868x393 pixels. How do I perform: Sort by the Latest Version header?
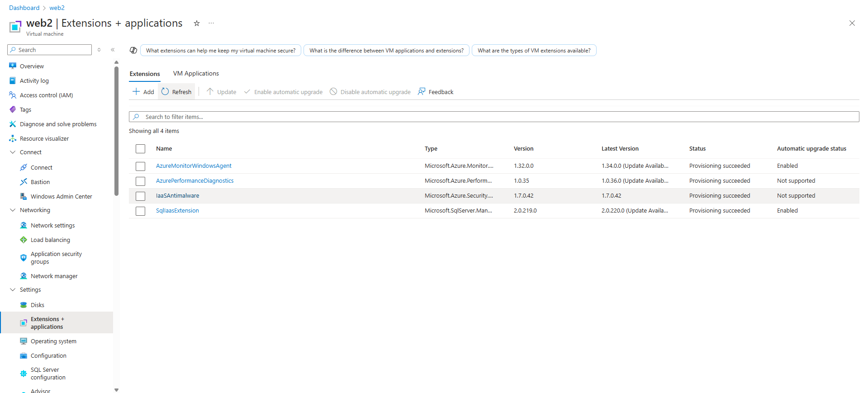[x=620, y=149]
